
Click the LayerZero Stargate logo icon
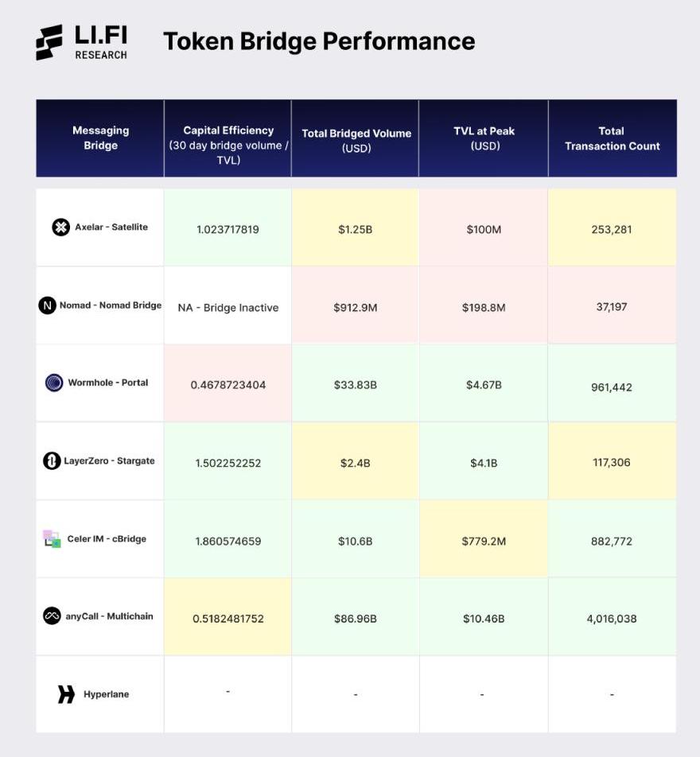pyautogui.click(x=52, y=461)
